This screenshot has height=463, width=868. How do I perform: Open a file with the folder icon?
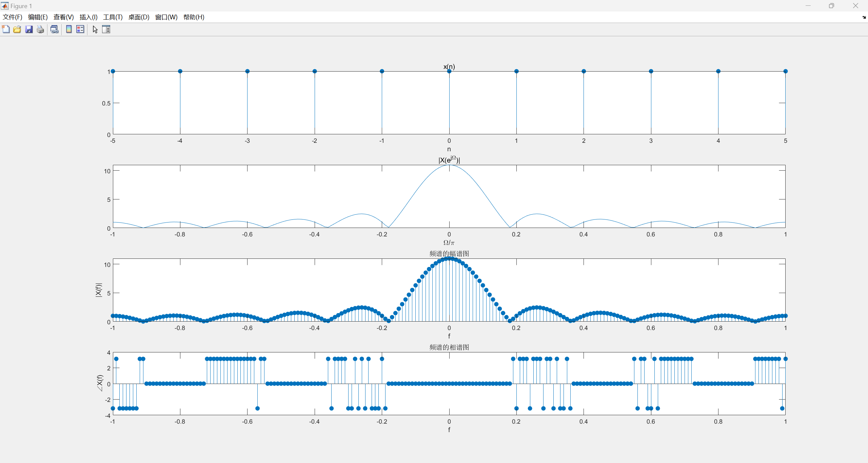point(17,30)
